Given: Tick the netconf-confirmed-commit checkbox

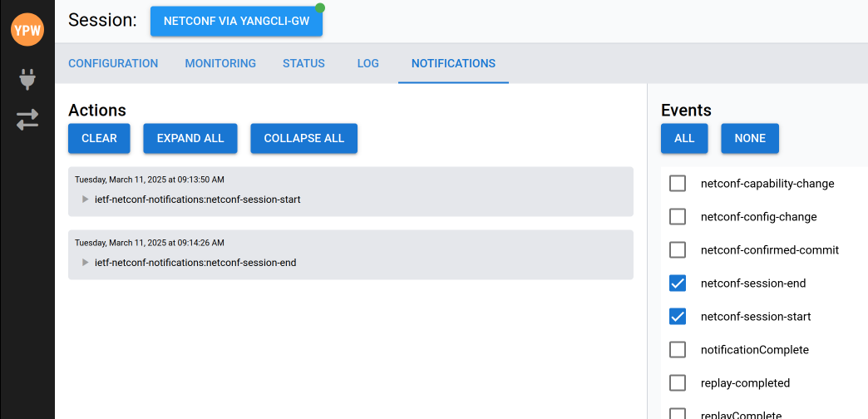Looking at the screenshot, I should (x=678, y=250).
